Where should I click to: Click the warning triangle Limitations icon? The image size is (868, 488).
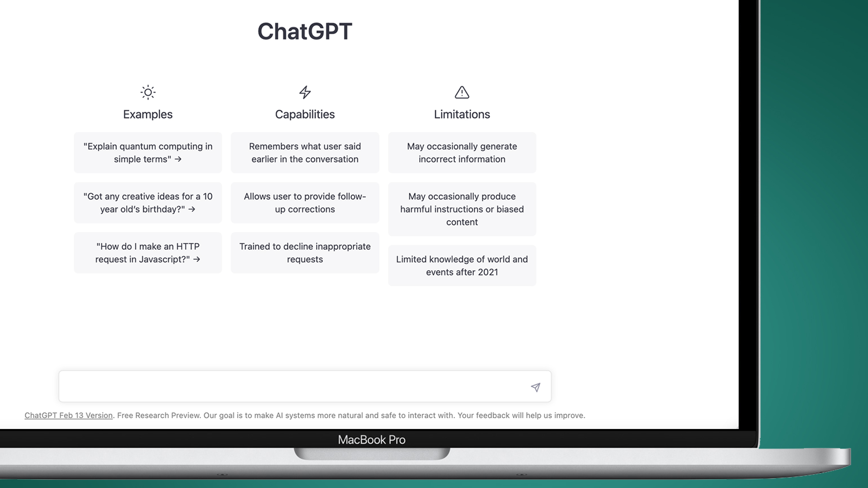coord(461,92)
